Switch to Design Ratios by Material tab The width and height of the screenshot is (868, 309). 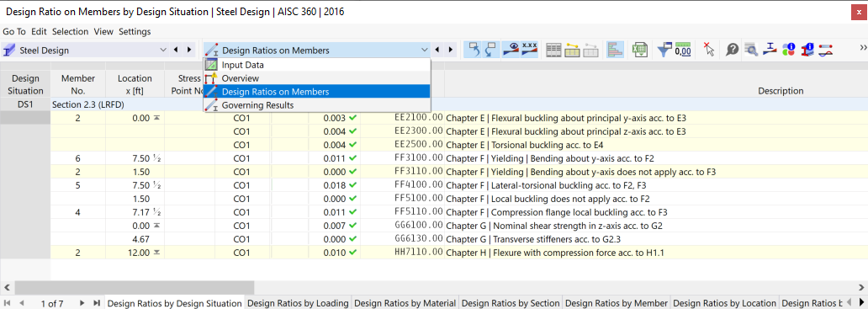(x=405, y=303)
